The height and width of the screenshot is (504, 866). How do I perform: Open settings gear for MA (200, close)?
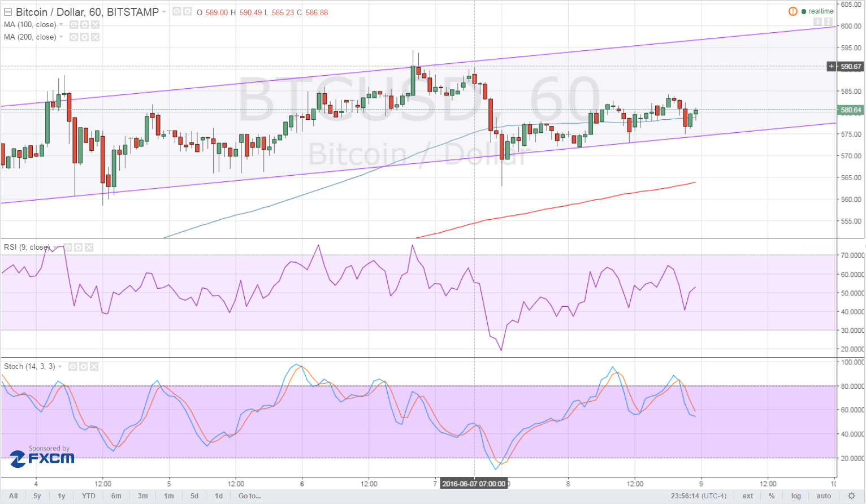click(x=84, y=37)
